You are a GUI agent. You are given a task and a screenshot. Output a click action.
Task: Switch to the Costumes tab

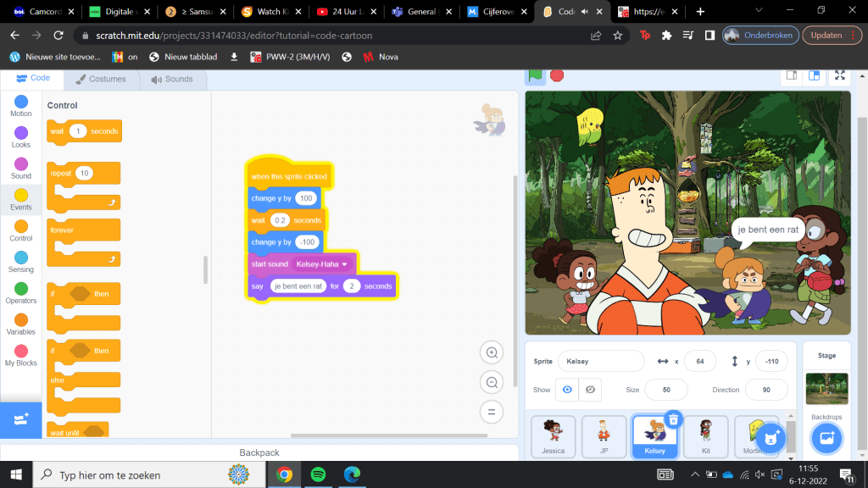click(x=100, y=79)
